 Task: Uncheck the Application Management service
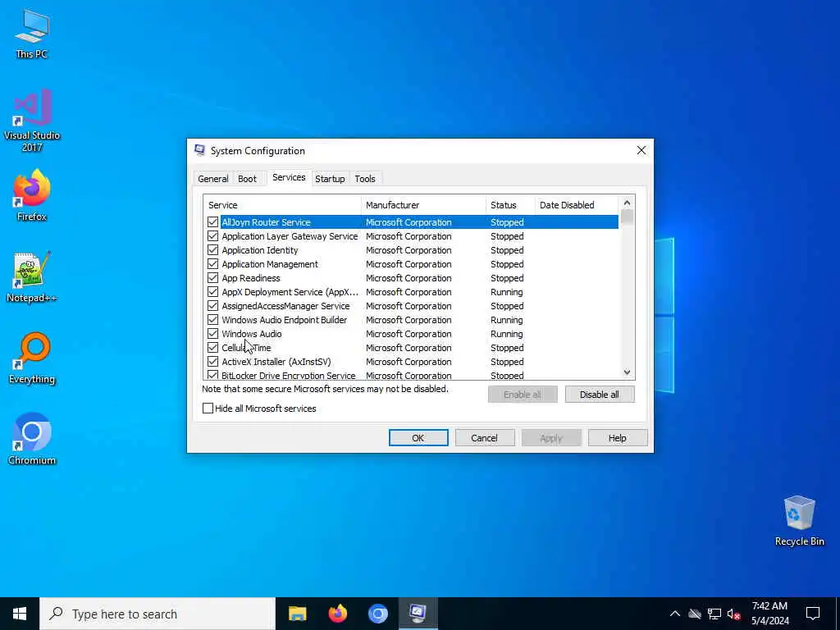click(212, 263)
